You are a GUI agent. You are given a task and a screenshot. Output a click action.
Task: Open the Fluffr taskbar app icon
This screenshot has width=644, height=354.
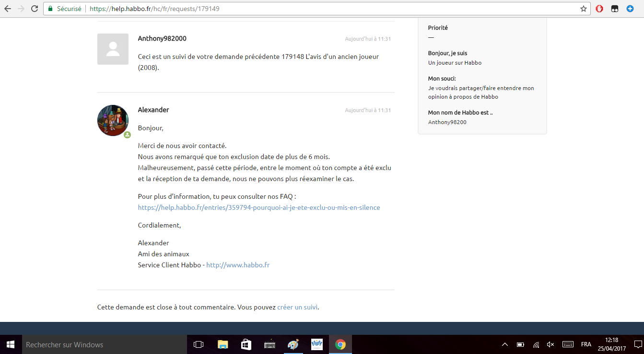pyautogui.click(x=316, y=344)
